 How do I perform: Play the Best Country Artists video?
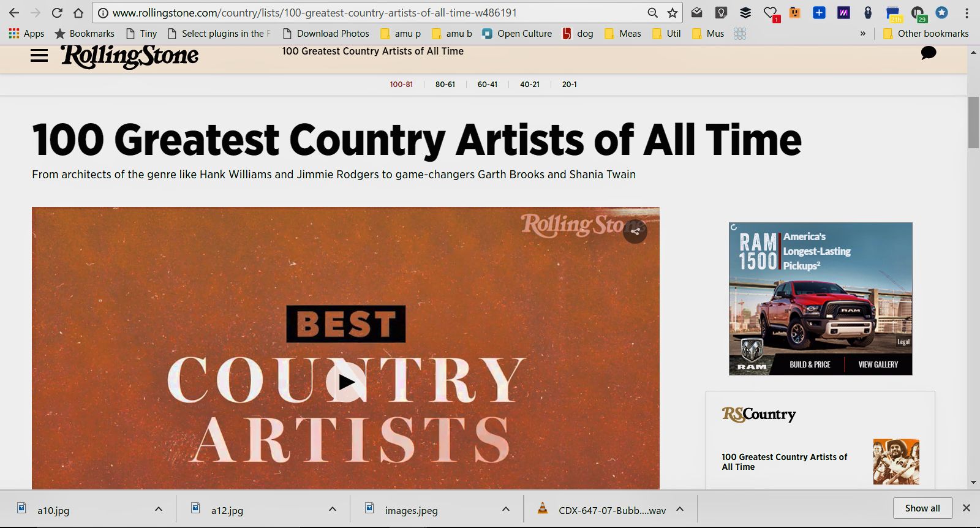[x=346, y=382]
